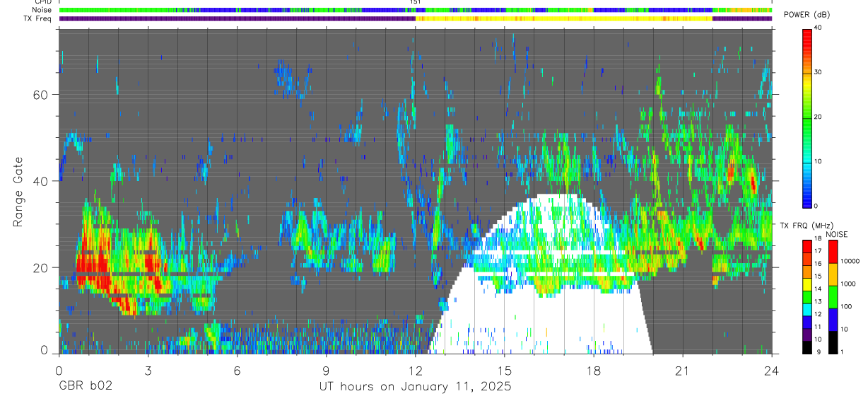
Task: Select the 10000 tick on NOISE scale
Action: [x=851, y=260]
